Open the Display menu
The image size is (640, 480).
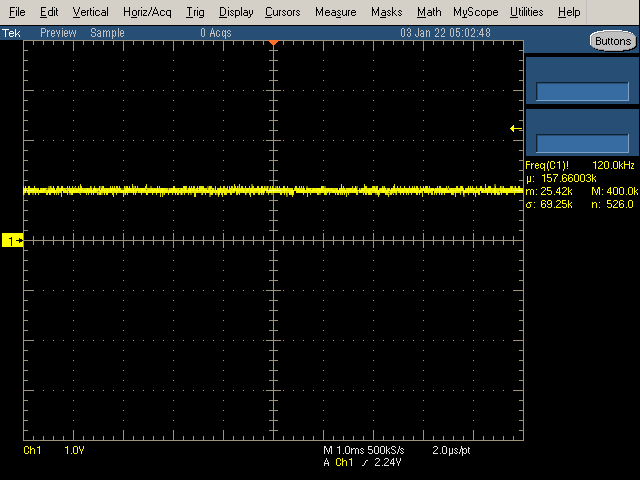[x=236, y=12]
